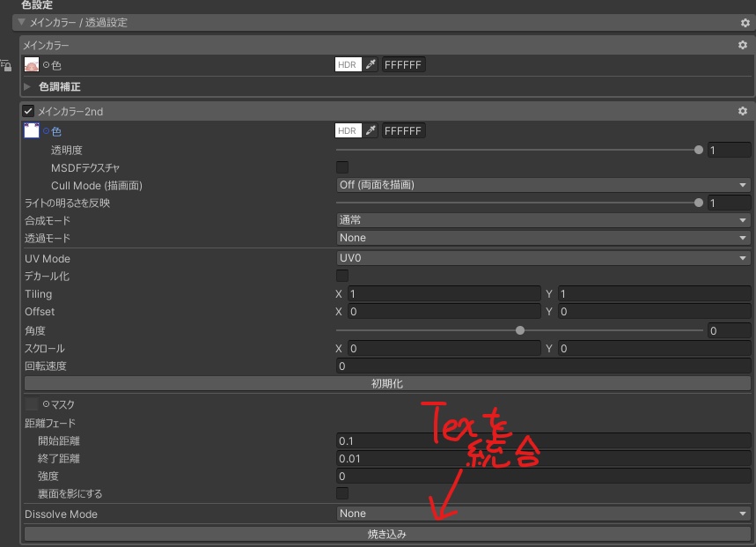The height and width of the screenshot is (547, 756).
Task: Click the メインカラー2nd texture thumbnail
Action: (33, 130)
